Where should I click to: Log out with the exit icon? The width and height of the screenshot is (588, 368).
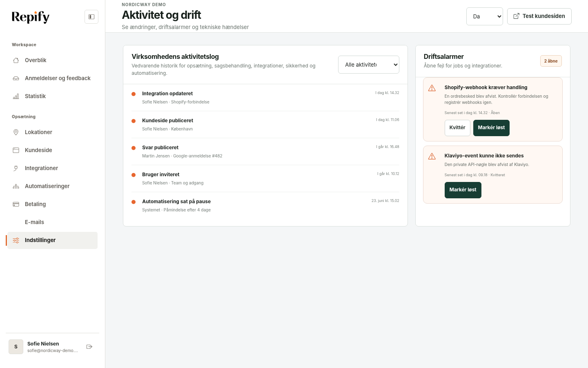(89, 347)
